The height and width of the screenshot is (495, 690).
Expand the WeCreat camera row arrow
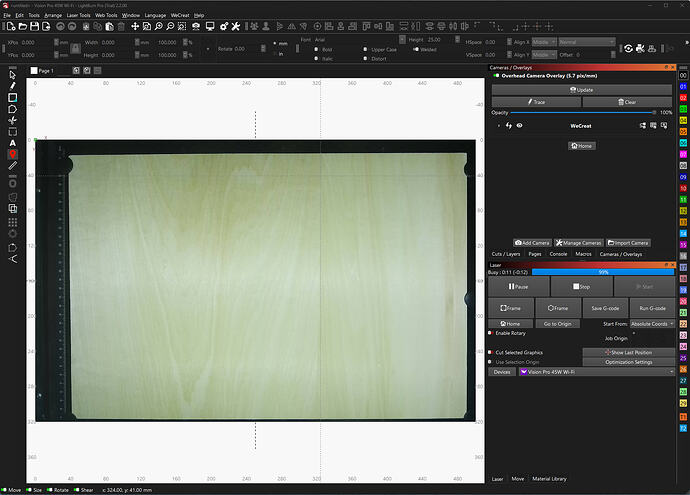tap(499, 126)
